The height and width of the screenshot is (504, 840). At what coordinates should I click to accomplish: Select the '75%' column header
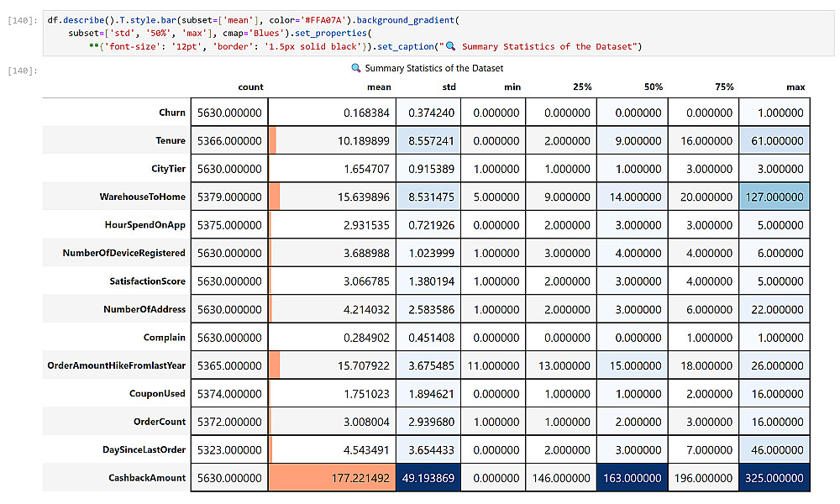[724, 87]
